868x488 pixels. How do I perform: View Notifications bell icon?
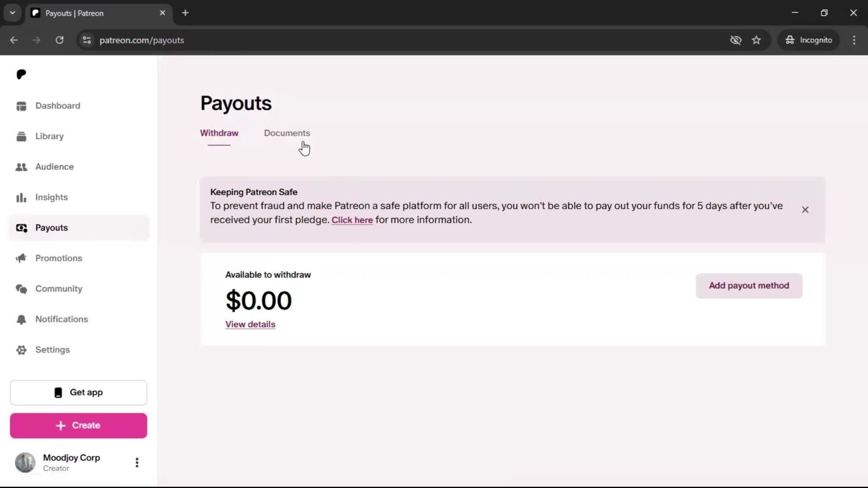point(21,319)
